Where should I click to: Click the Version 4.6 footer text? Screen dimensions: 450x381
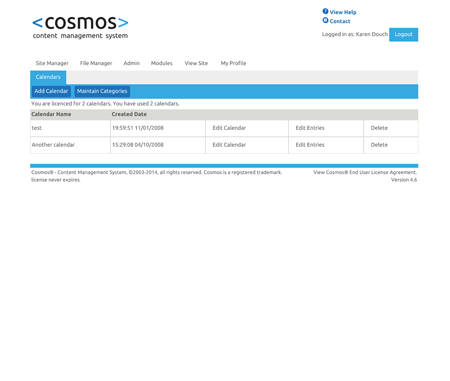tap(404, 180)
